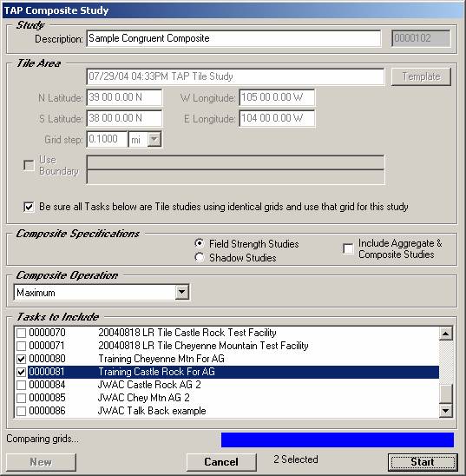Click the blue progress bar

tap(338, 440)
